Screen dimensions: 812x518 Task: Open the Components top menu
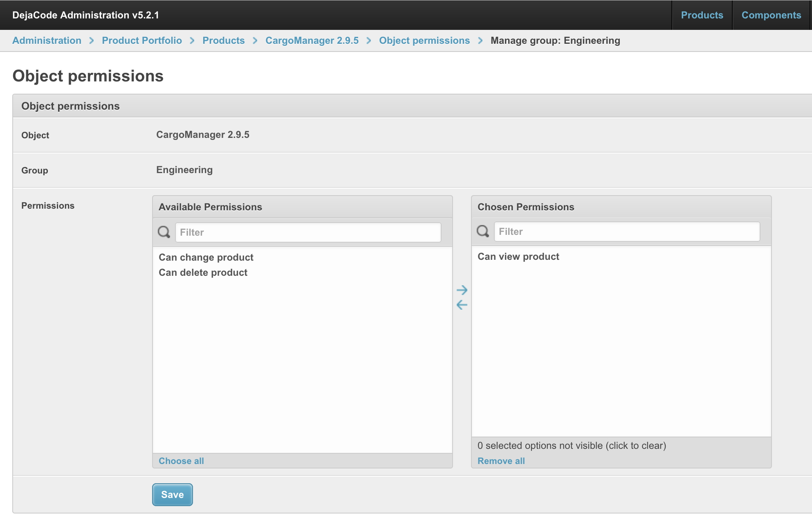(771, 15)
